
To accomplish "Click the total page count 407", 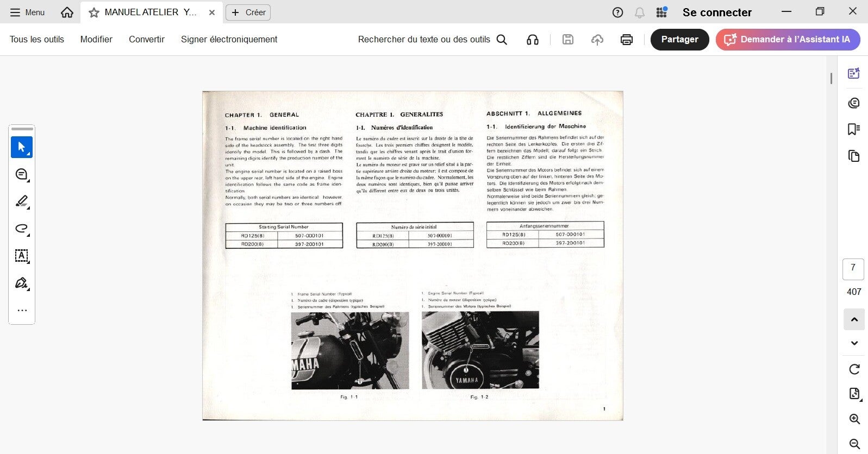I will (x=854, y=292).
